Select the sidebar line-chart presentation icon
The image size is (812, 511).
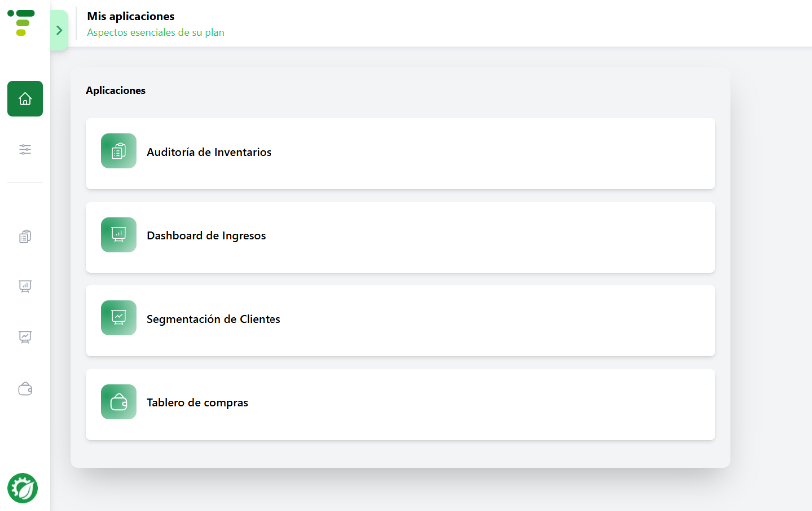click(25, 337)
